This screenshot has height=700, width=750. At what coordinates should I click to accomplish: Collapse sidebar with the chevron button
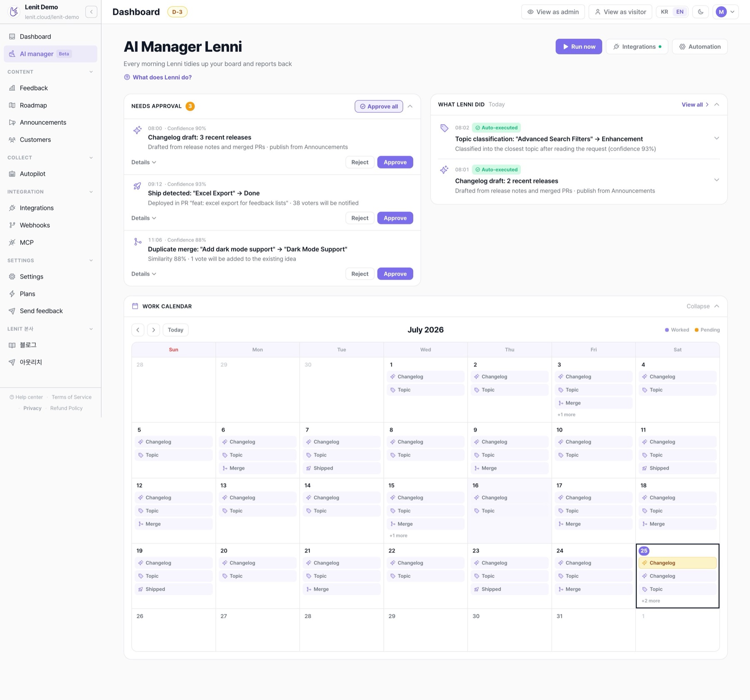[x=91, y=12]
